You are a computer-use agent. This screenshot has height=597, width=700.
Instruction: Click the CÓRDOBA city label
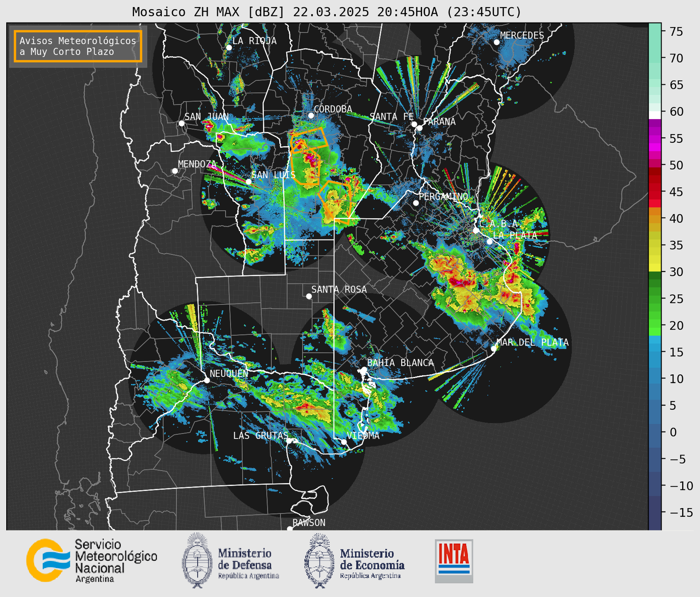coord(333,109)
